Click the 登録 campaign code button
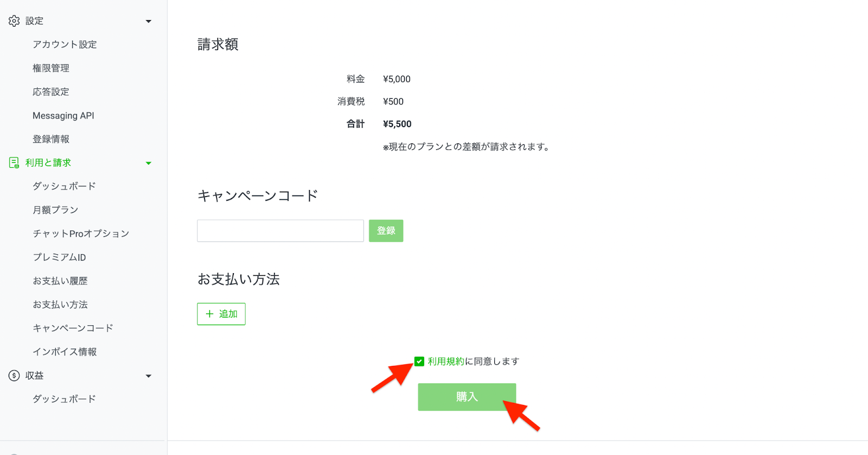The height and width of the screenshot is (455, 868). pos(386,231)
